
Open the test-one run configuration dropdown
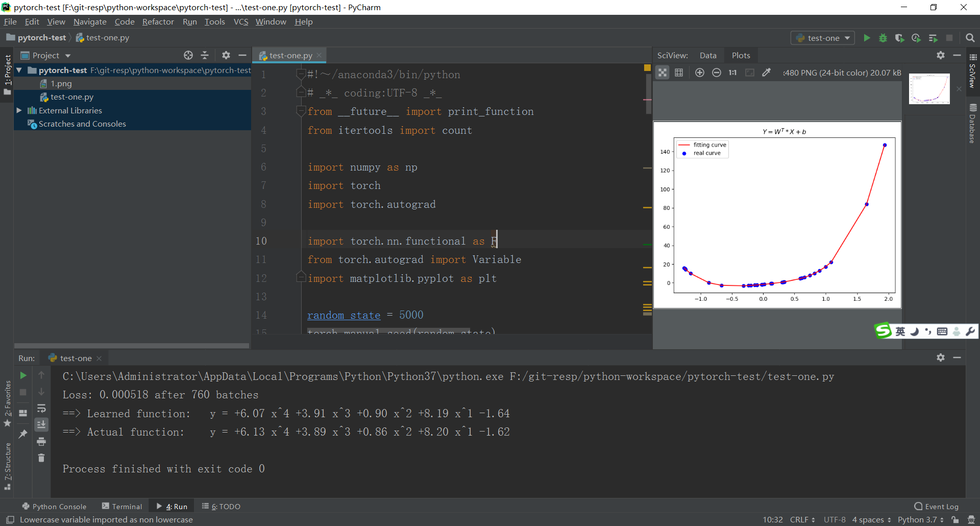point(822,38)
